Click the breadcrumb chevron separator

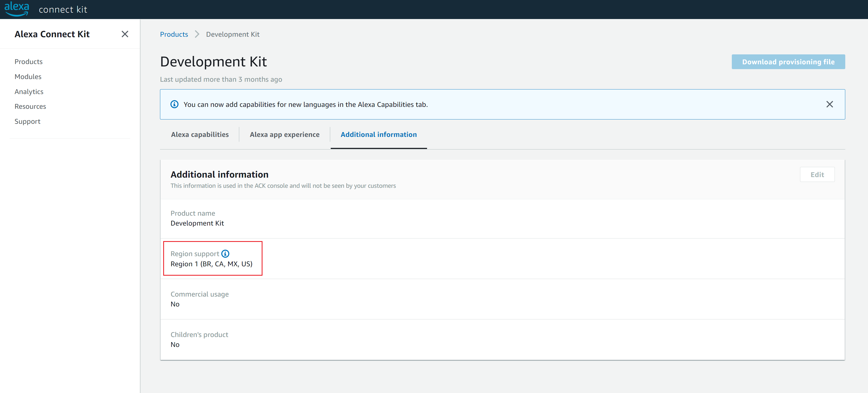point(197,34)
